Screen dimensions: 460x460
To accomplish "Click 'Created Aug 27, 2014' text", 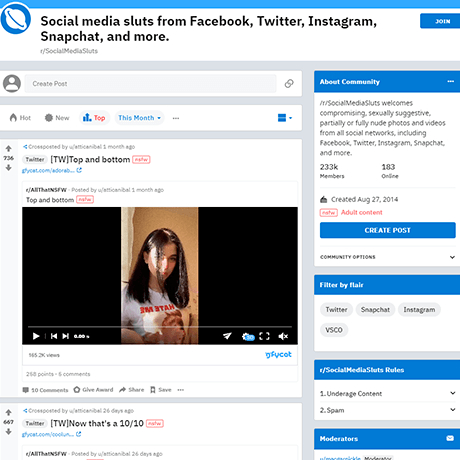I will click(364, 199).
